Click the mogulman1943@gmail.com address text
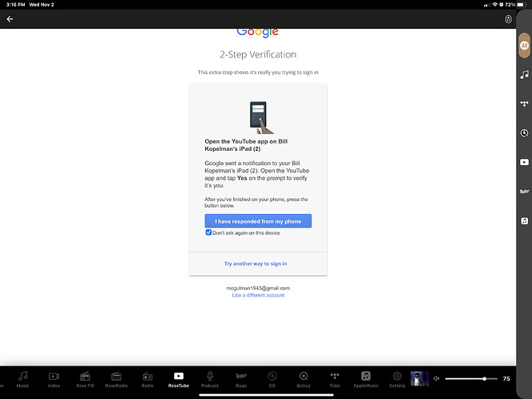 258,288
